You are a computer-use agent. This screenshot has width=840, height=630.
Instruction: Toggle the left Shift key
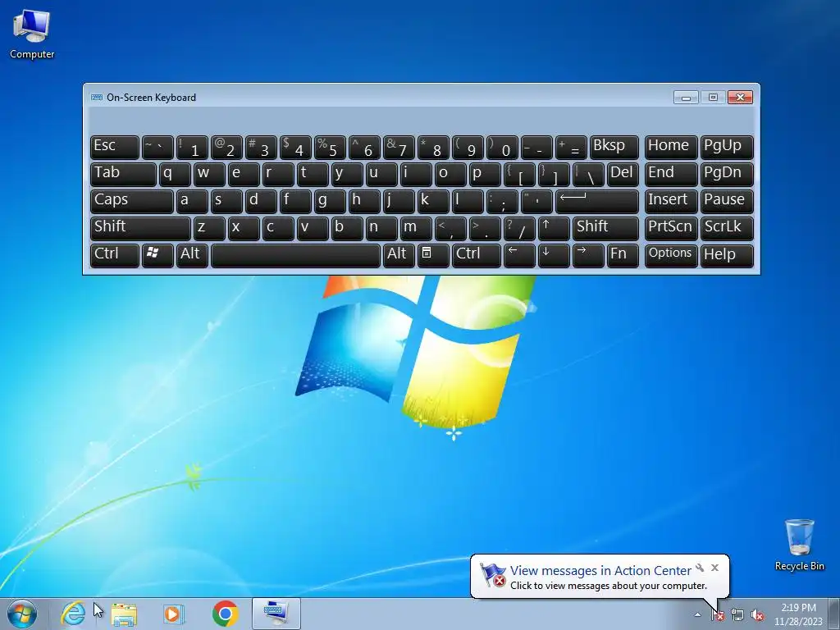(140, 228)
